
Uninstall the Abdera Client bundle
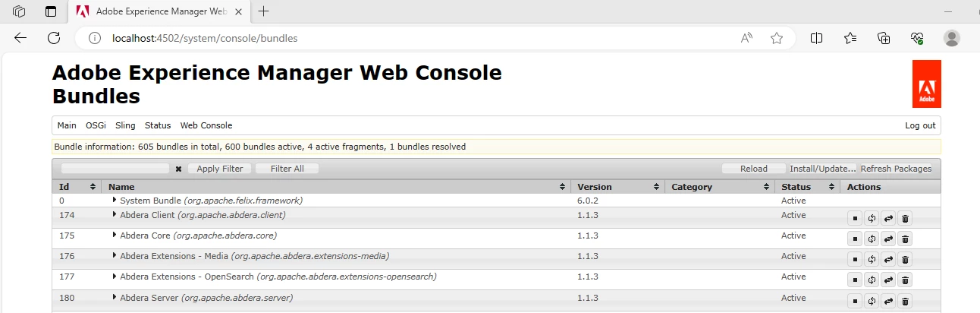point(905,218)
